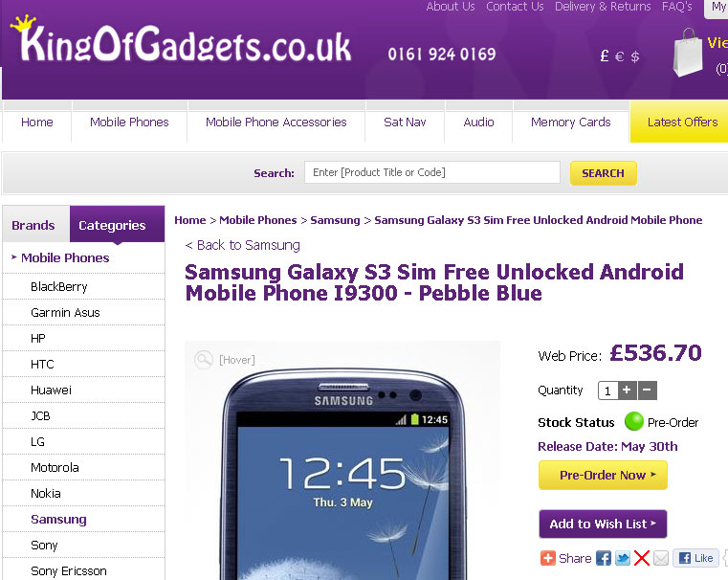Image resolution: width=728 pixels, height=580 pixels.
Task: Click Add to Wish List button
Action: 603,524
